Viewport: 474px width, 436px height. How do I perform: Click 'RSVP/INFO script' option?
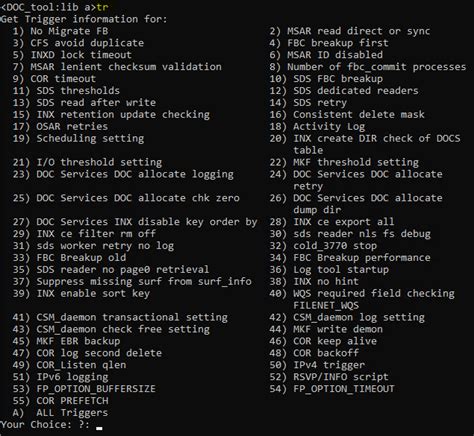pyautogui.click(x=341, y=377)
